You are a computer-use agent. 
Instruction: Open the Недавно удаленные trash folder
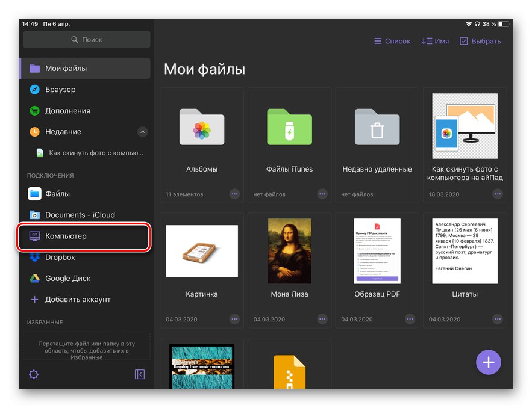pyautogui.click(x=377, y=127)
